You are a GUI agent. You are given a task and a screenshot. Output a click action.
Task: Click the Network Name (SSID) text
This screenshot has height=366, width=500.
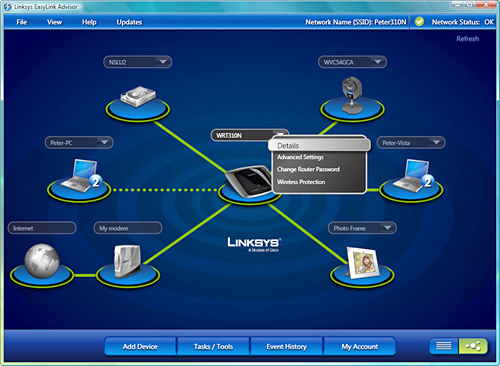click(356, 22)
